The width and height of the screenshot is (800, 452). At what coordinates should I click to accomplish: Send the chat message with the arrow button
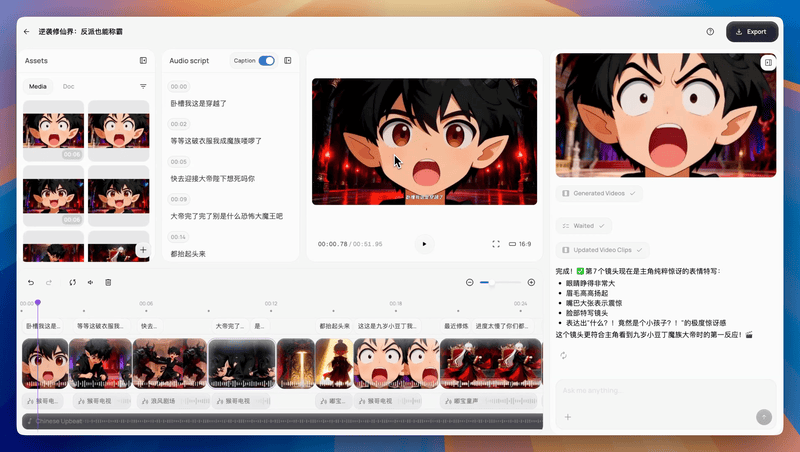pyautogui.click(x=764, y=417)
